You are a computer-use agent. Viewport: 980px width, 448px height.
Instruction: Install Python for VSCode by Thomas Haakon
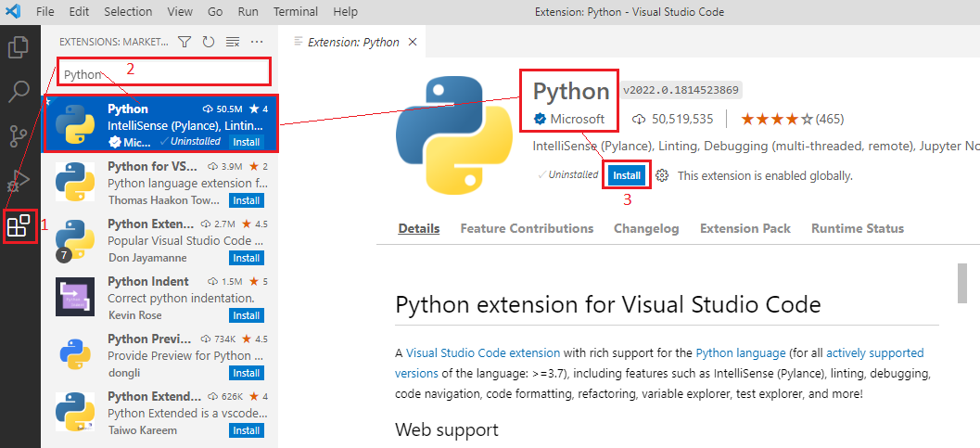[247, 200]
